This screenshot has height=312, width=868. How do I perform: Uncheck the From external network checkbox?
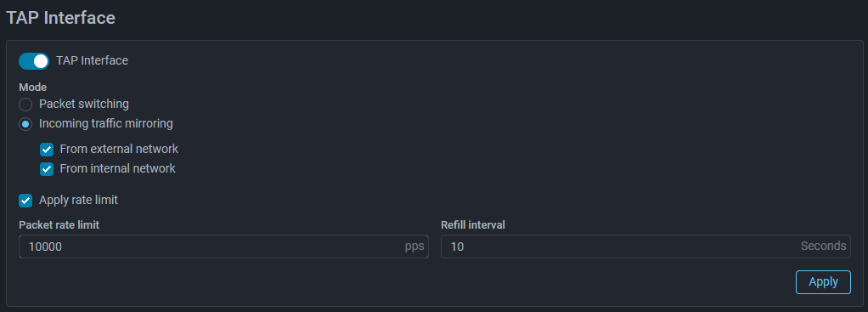click(x=47, y=150)
